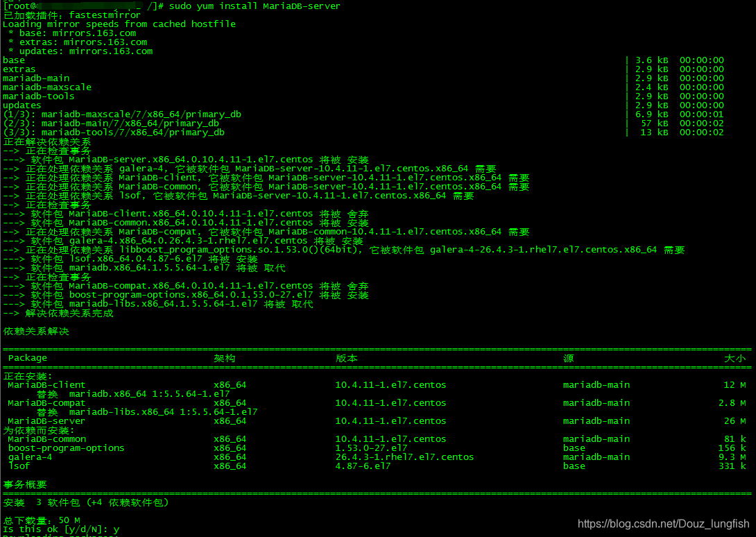Click 'lsof' in the package table

coord(19,466)
